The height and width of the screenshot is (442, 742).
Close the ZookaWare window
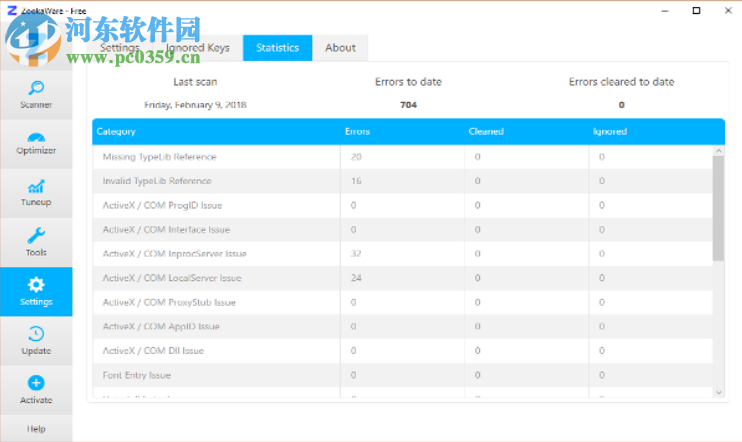pyautogui.click(x=728, y=10)
